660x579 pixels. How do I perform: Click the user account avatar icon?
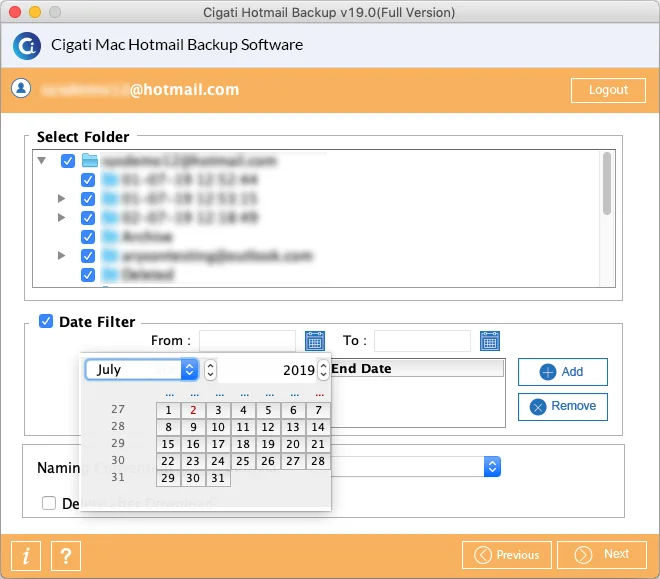pos(21,88)
